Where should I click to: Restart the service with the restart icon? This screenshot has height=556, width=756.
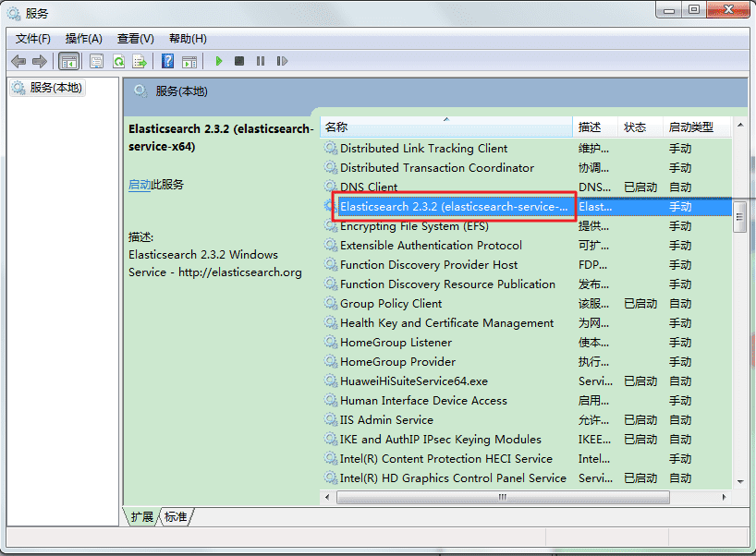coord(282,61)
